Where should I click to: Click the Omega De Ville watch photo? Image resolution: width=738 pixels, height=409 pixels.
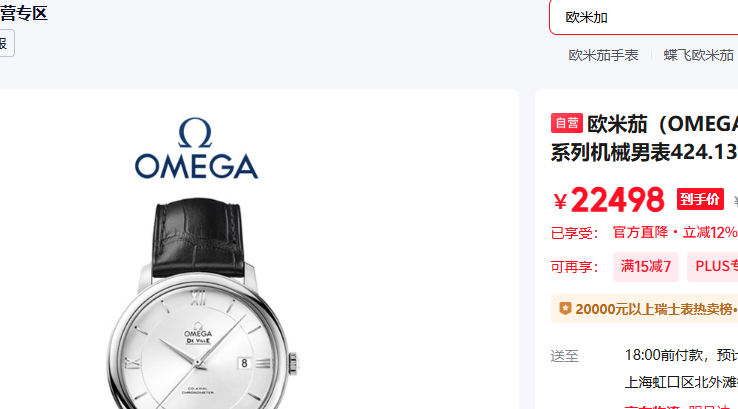201,303
